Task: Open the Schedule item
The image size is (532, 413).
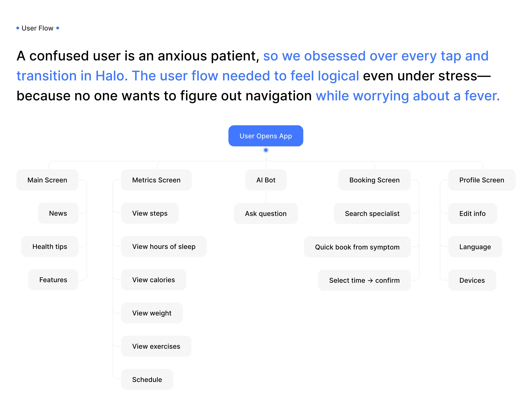Action: point(147,379)
